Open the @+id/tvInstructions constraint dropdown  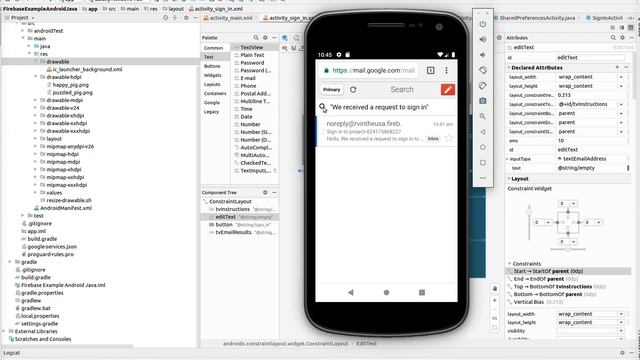[x=621, y=104]
